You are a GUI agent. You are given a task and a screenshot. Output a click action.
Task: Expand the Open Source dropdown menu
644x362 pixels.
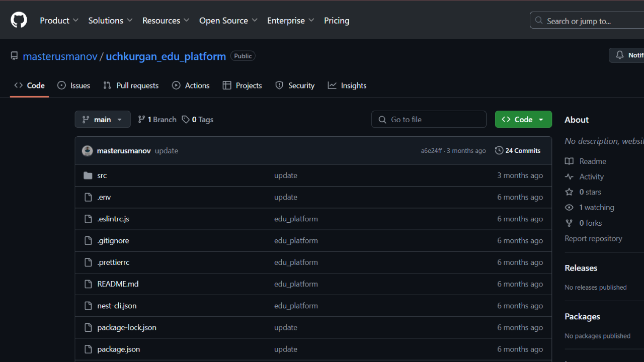point(228,21)
